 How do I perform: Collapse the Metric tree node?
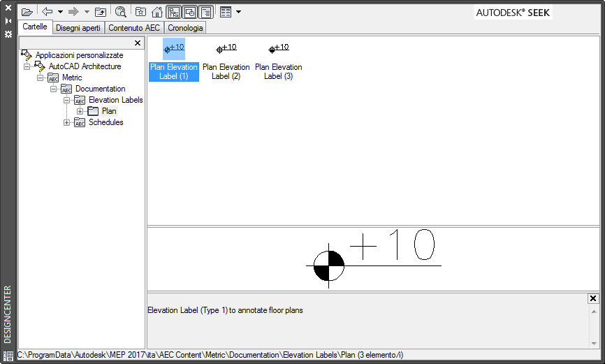coord(40,78)
